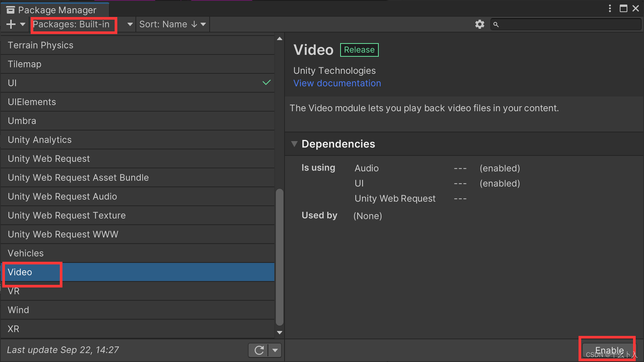Click the package list scrollbar thumb
The image size is (644, 362).
tap(280, 257)
